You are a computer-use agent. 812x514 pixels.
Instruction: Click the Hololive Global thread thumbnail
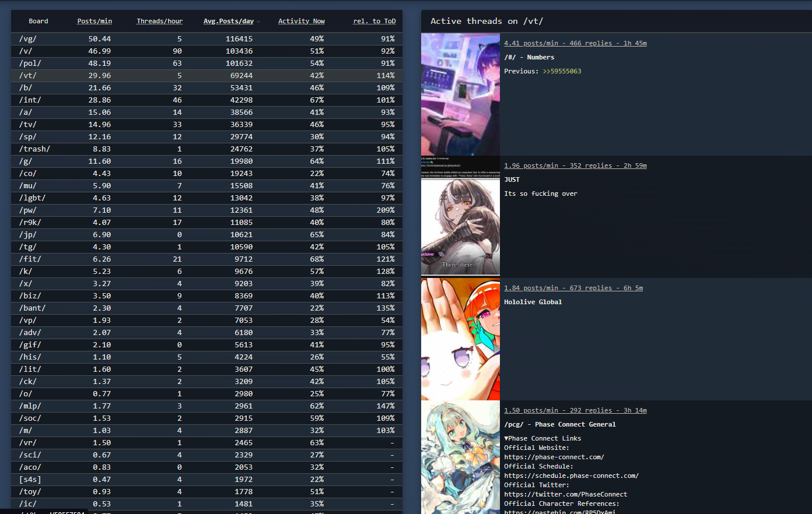pyautogui.click(x=460, y=339)
